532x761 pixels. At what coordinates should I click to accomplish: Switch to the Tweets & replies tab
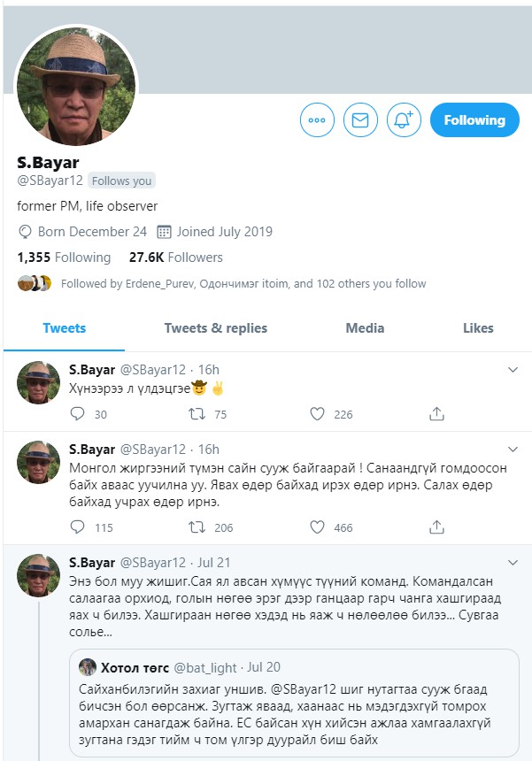[215, 328]
